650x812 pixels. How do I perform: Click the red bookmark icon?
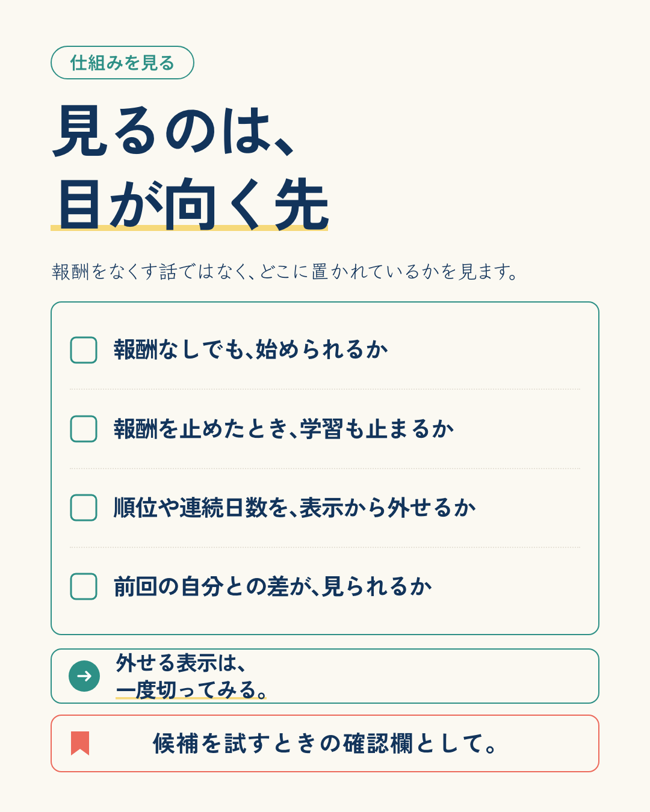80,743
